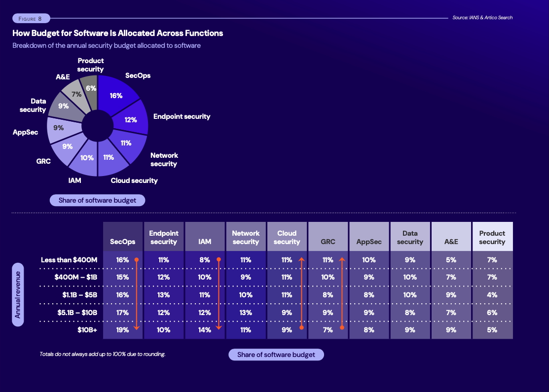
Task: Click the lower Share of software budget pill
Action: pyautogui.click(x=276, y=355)
